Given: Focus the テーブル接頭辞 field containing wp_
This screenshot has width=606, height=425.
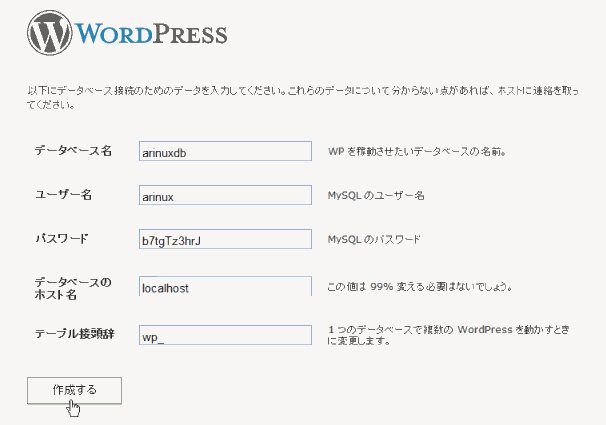Looking at the screenshot, I should [x=225, y=335].
